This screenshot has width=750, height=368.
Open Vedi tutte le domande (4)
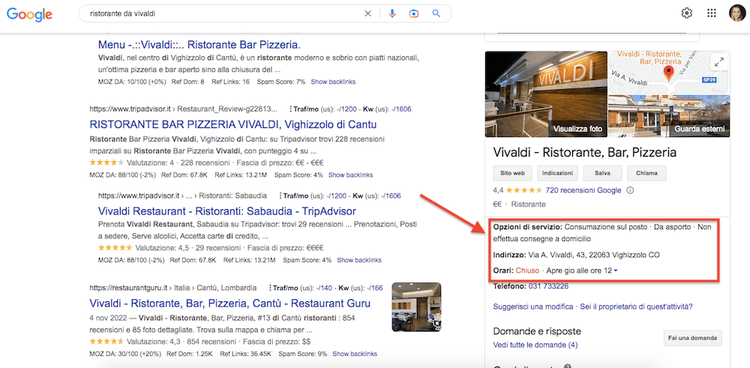click(535, 345)
